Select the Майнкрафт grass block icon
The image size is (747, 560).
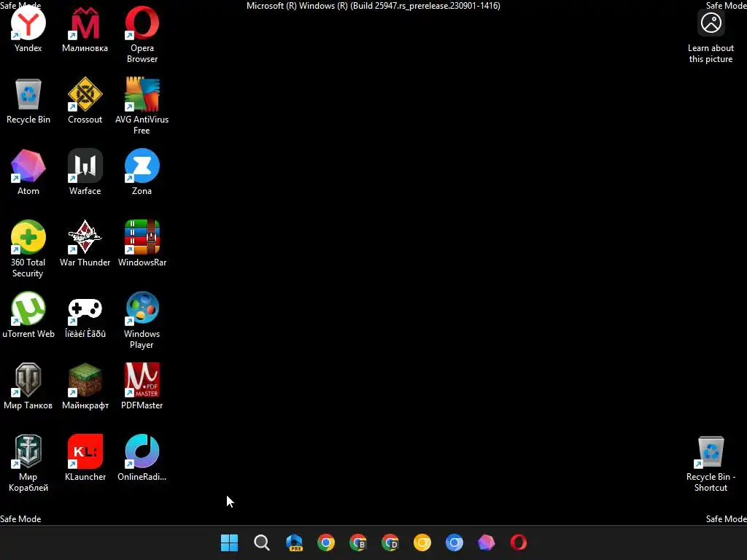(85, 380)
